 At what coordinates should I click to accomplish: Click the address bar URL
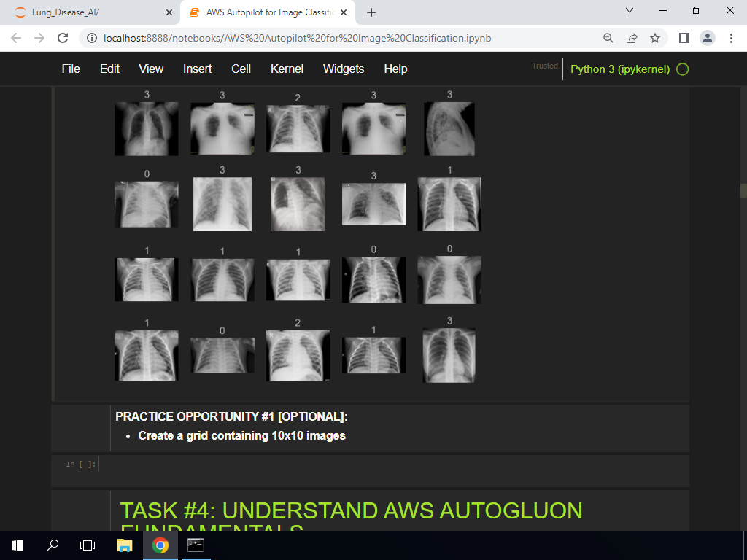tap(298, 38)
